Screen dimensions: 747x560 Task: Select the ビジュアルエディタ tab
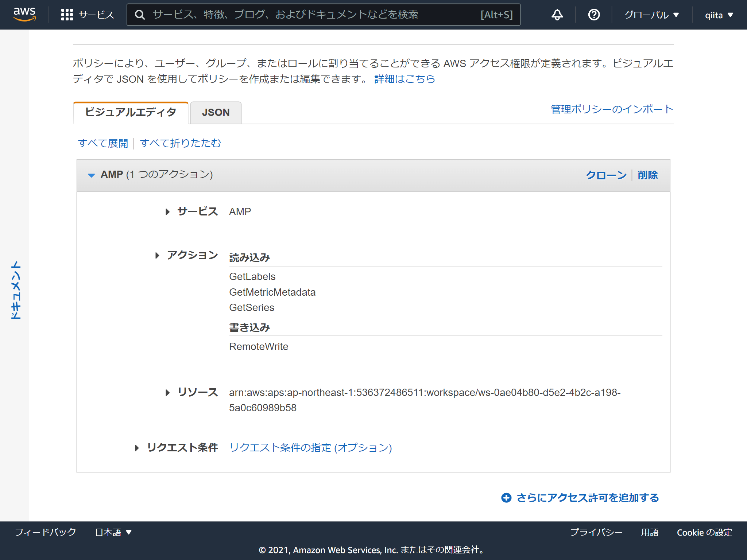[x=130, y=113]
